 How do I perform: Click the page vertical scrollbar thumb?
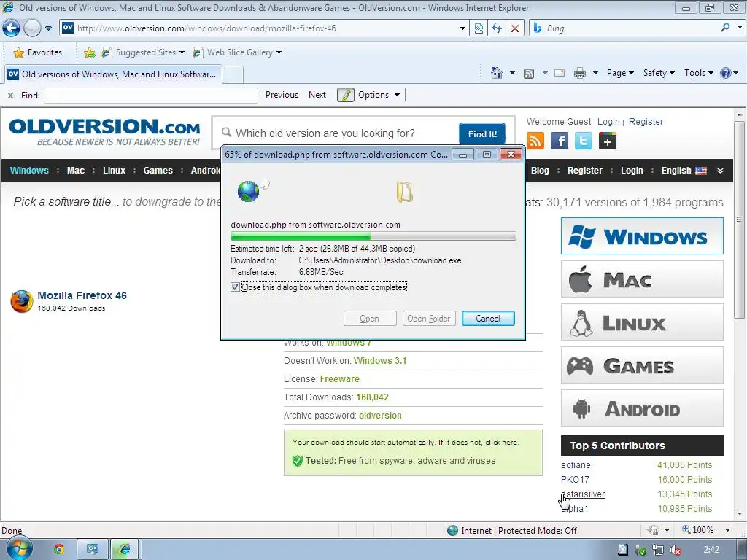coord(740,219)
